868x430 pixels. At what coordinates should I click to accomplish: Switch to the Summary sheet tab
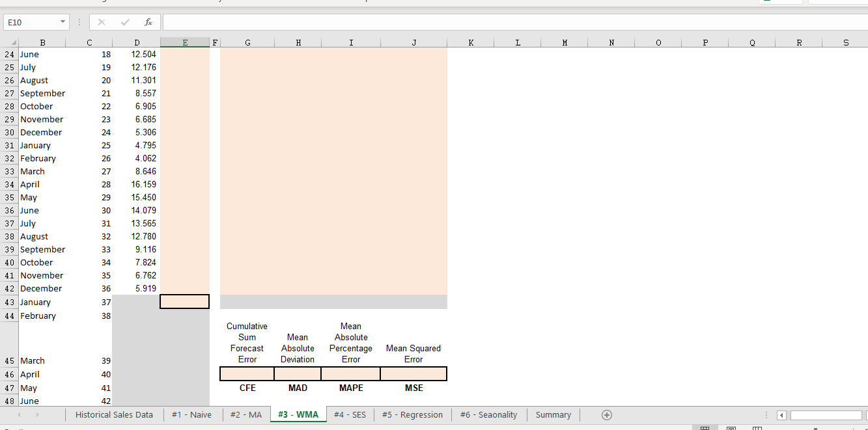(x=553, y=414)
